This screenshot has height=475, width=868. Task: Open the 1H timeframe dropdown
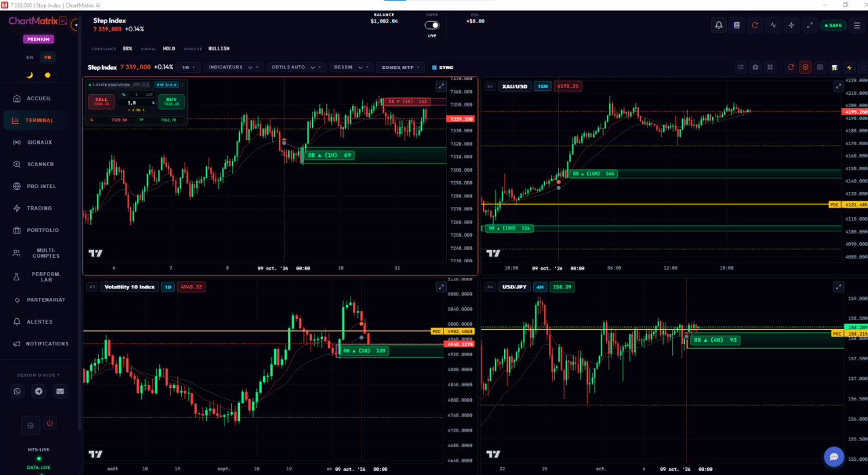pos(189,68)
